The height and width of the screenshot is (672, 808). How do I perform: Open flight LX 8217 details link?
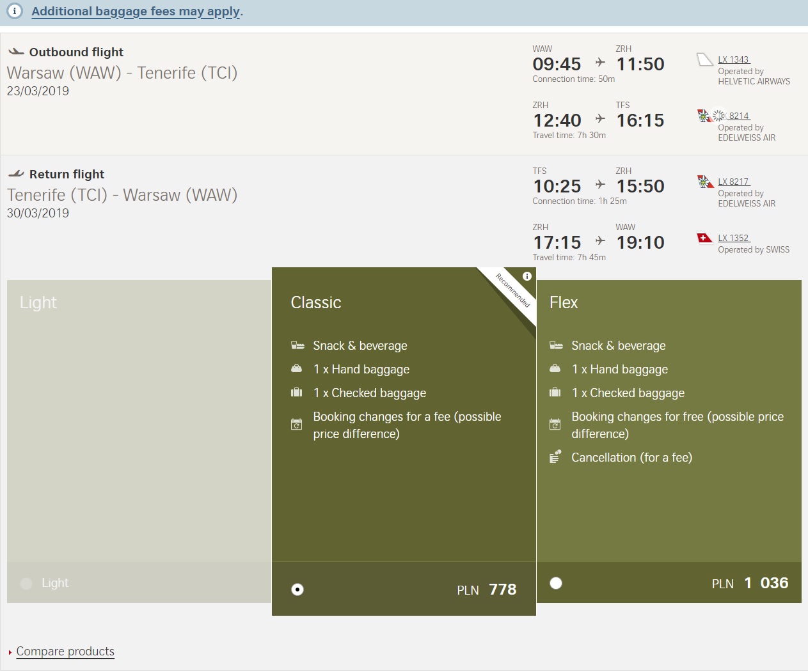(x=734, y=182)
